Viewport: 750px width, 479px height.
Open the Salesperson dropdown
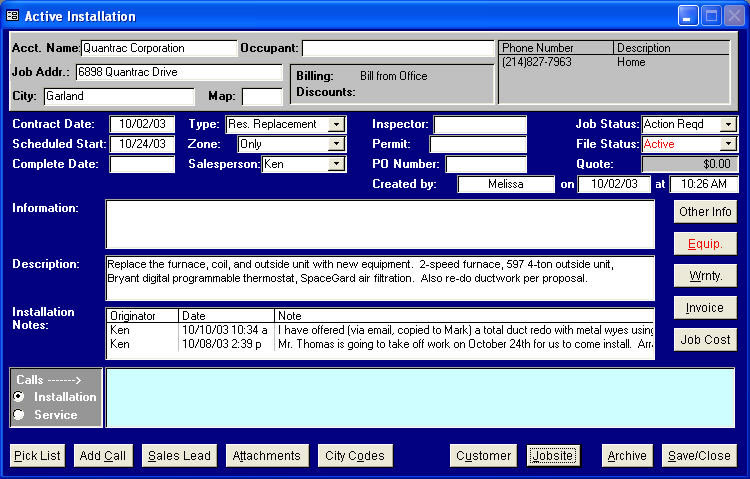click(x=336, y=164)
